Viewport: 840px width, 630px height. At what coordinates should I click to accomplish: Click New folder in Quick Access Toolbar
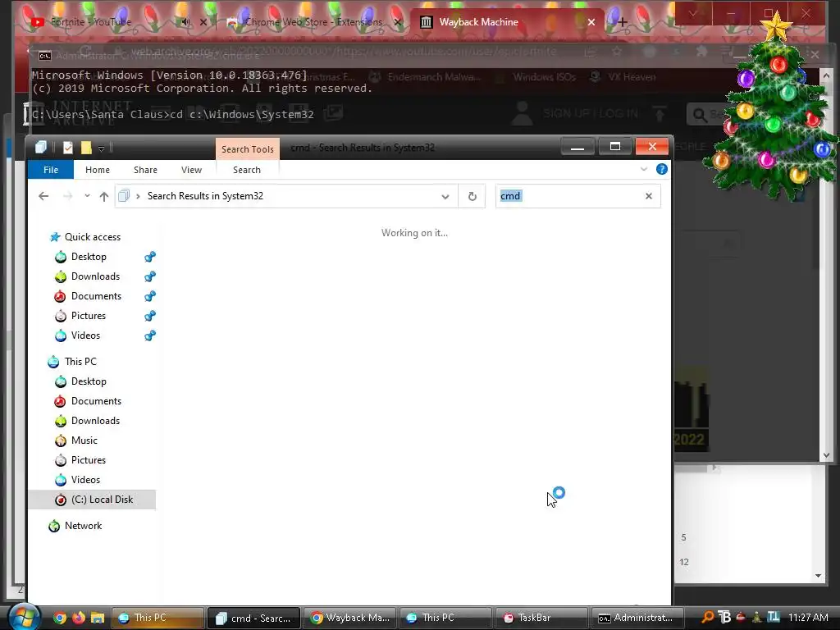pyautogui.click(x=85, y=148)
